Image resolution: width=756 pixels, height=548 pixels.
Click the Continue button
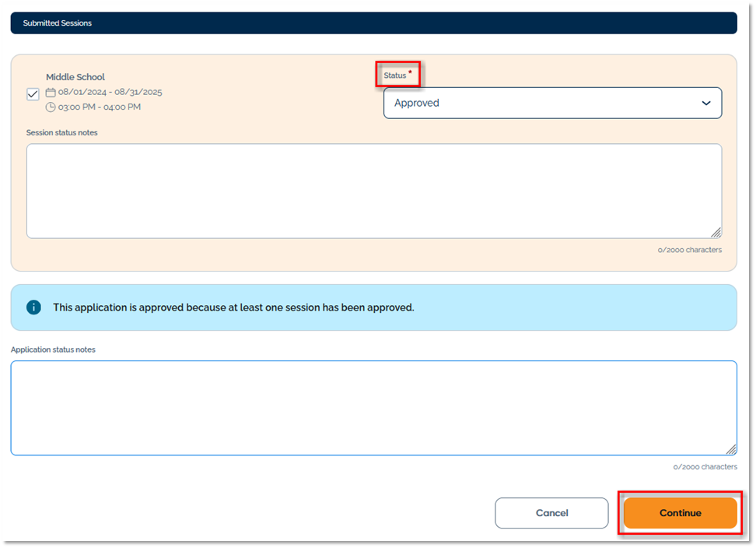pyautogui.click(x=680, y=513)
